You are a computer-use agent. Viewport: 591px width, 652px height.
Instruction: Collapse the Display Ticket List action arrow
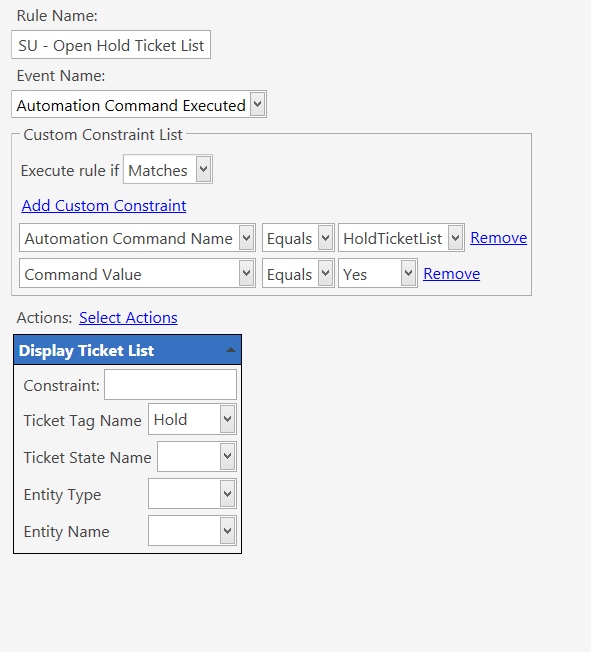coord(231,350)
